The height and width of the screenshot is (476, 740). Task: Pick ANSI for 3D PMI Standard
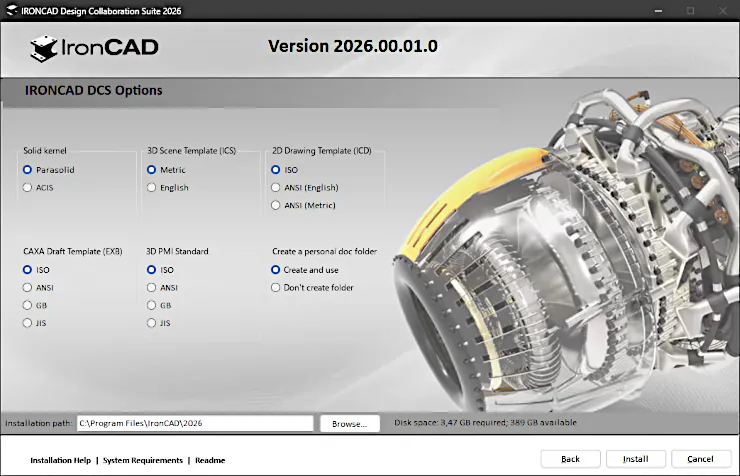(152, 287)
